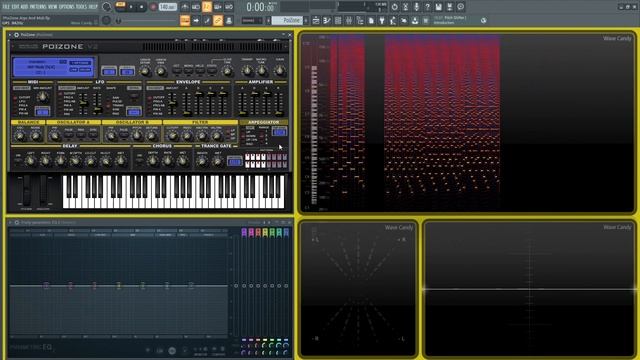The height and width of the screenshot is (360, 640).
Task: Click the Delay WET knob
Action: 121,161
